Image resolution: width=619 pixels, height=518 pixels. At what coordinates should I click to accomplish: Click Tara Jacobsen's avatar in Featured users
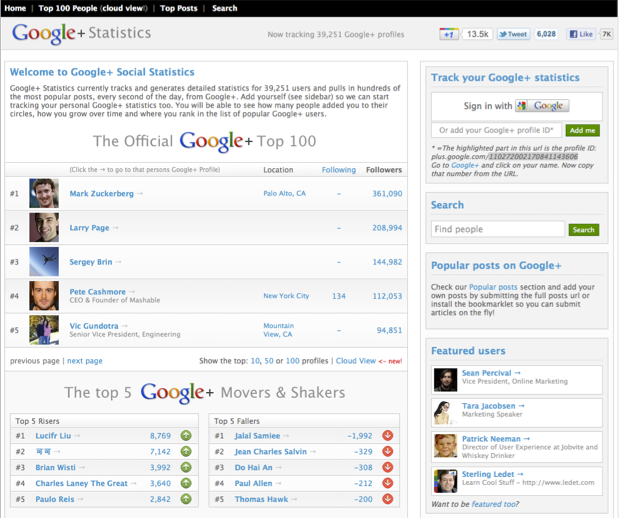(x=445, y=413)
